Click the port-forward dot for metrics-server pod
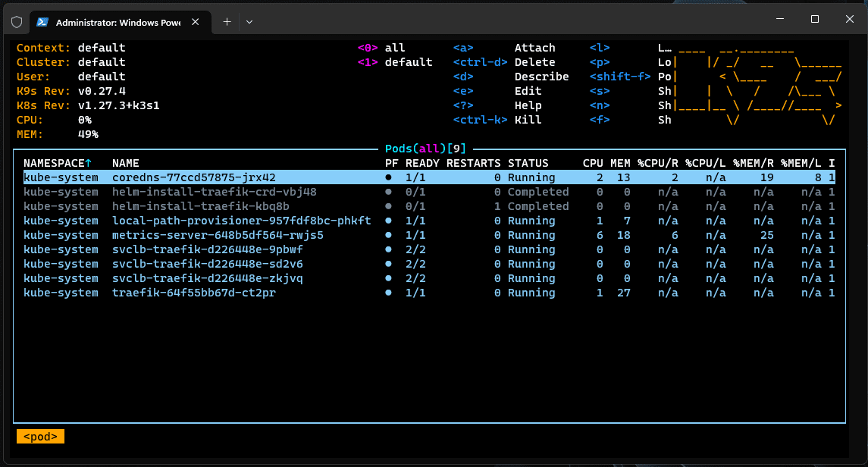The height and width of the screenshot is (467, 868). [389, 235]
